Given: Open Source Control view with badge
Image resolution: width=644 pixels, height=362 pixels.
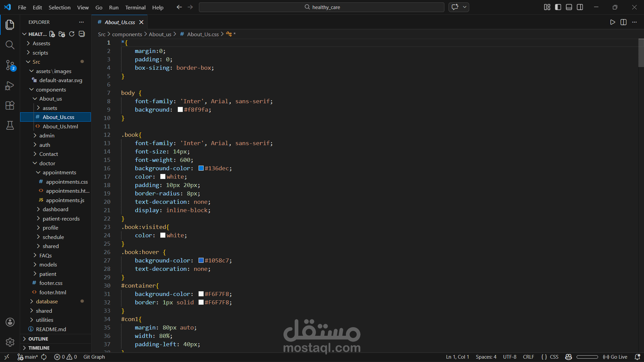Looking at the screenshot, I should point(10,65).
